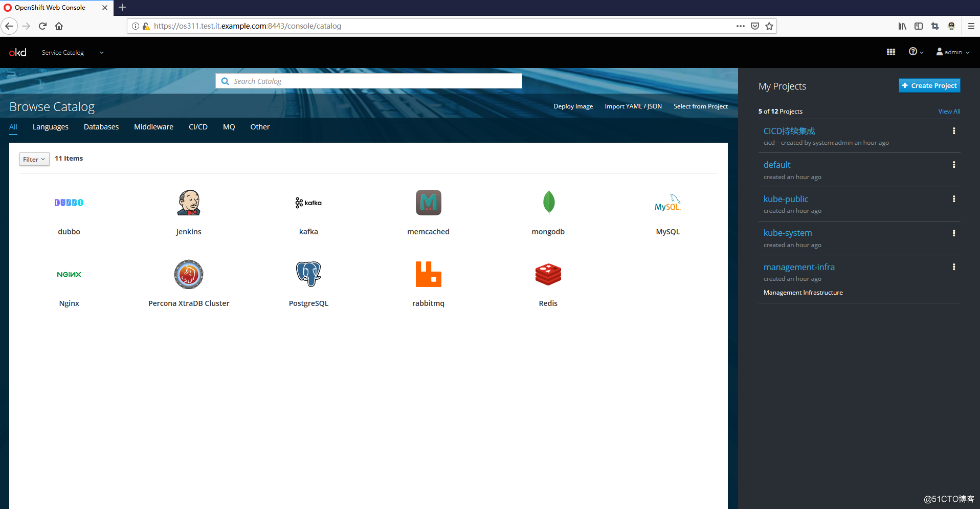Open the Percona XtraDB Cluster icon
Screen dimensions: 980x509
pos(189,274)
